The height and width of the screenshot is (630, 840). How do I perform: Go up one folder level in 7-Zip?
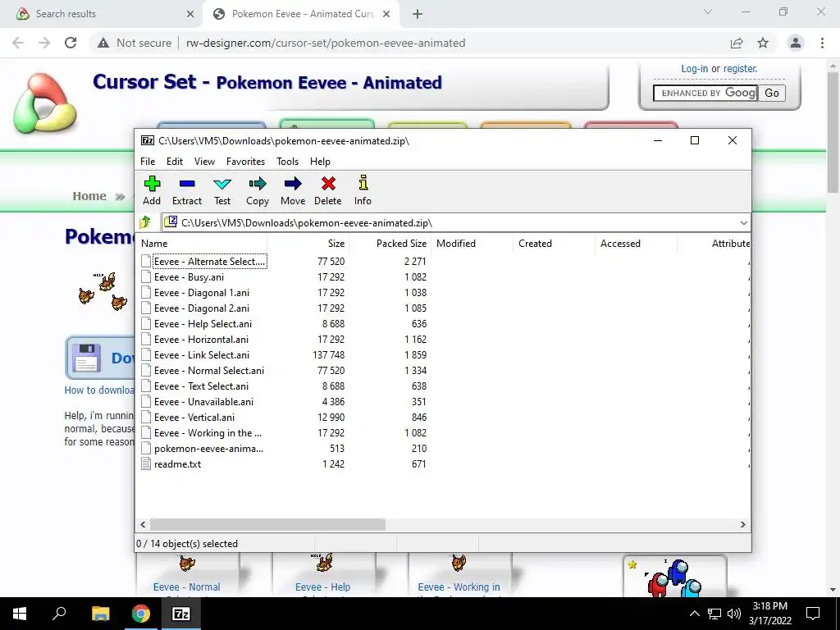pyautogui.click(x=144, y=222)
